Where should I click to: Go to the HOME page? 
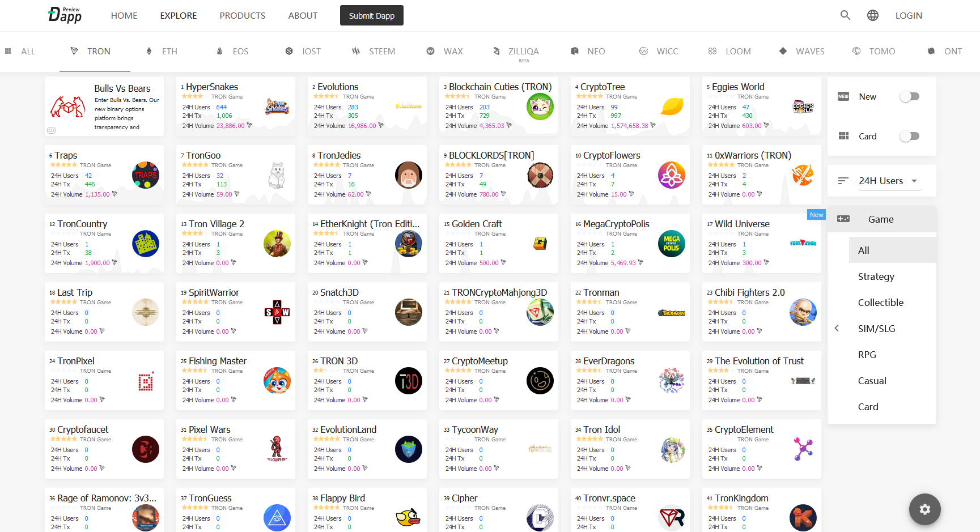coord(124,16)
